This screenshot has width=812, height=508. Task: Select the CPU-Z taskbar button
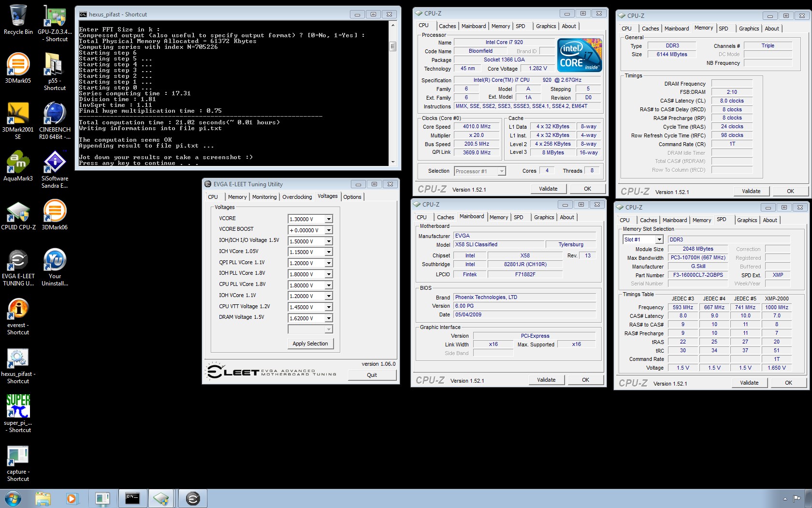(x=161, y=498)
